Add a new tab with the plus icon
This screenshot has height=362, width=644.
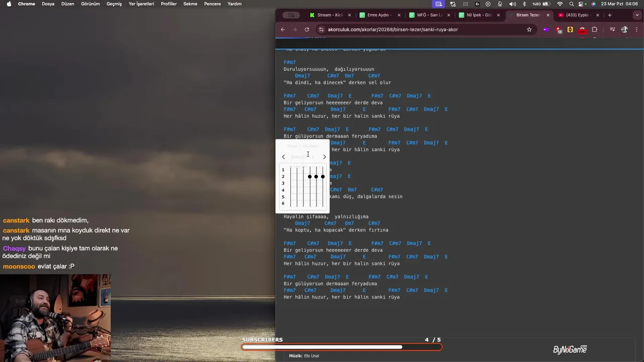click(609, 15)
